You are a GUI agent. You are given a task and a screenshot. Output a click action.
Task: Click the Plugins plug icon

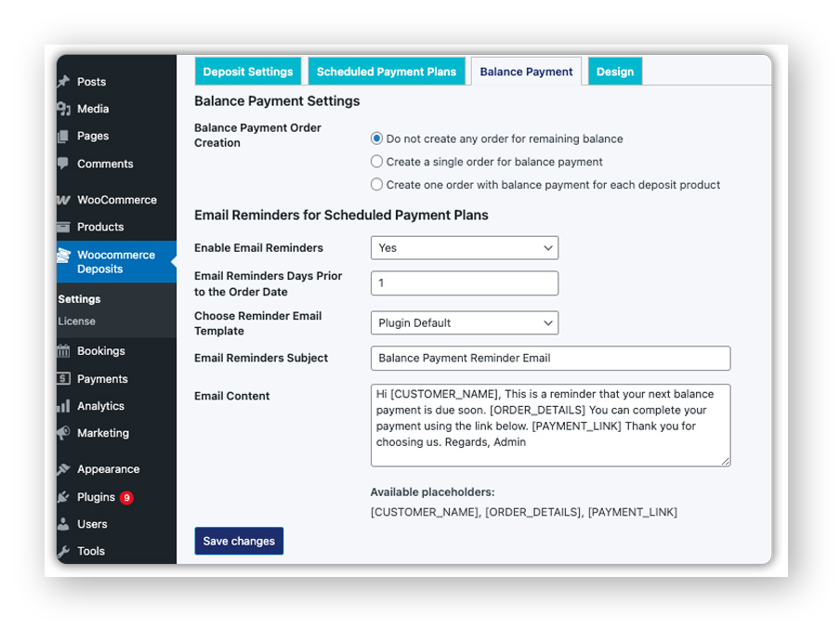tap(63, 497)
